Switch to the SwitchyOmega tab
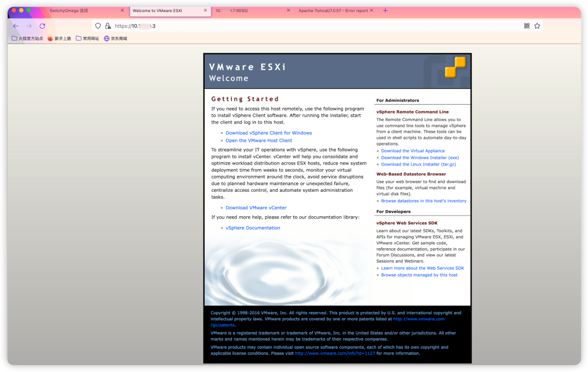The width and height of the screenshot is (588, 372). (x=69, y=10)
